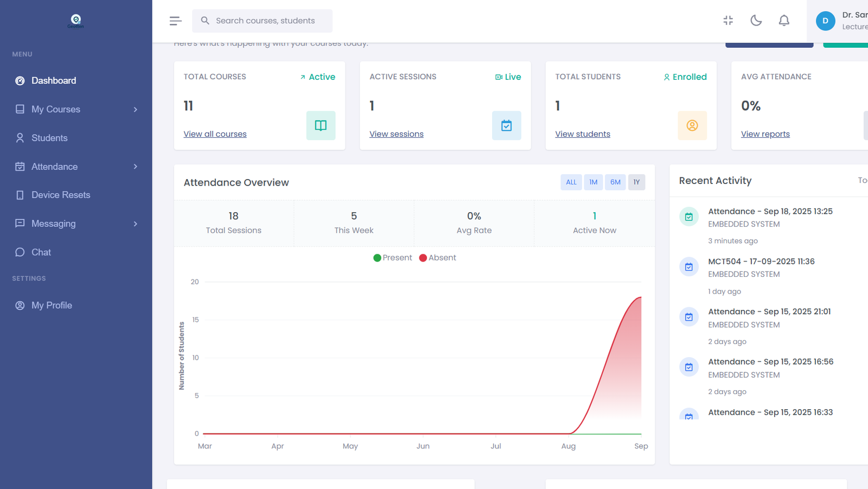Click the first Recent Activity attendance icon
This screenshot has width=868, height=489.
tap(688, 217)
